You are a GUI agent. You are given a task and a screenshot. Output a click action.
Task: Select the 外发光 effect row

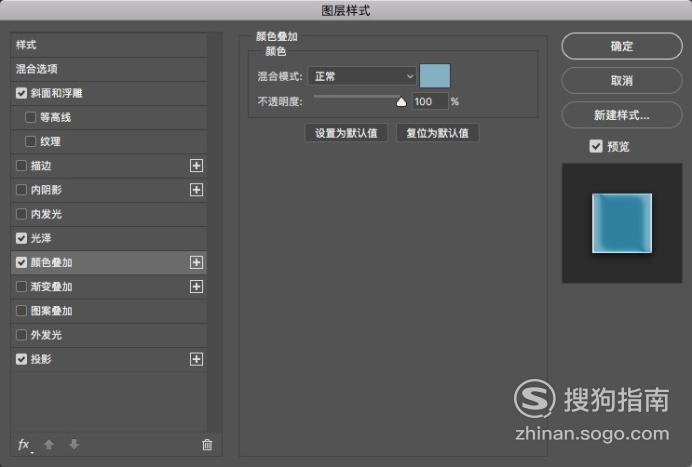pyautogui.click(x=109, y=335)
